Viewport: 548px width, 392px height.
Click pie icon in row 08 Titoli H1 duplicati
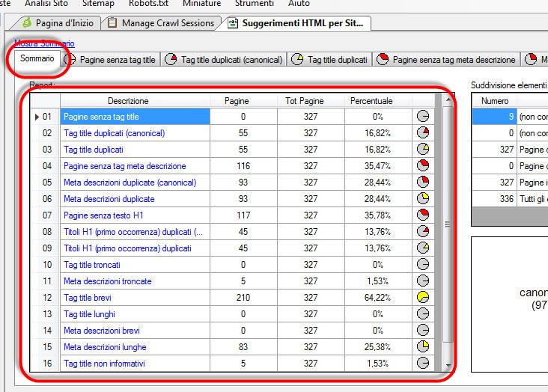click(423, 231)
